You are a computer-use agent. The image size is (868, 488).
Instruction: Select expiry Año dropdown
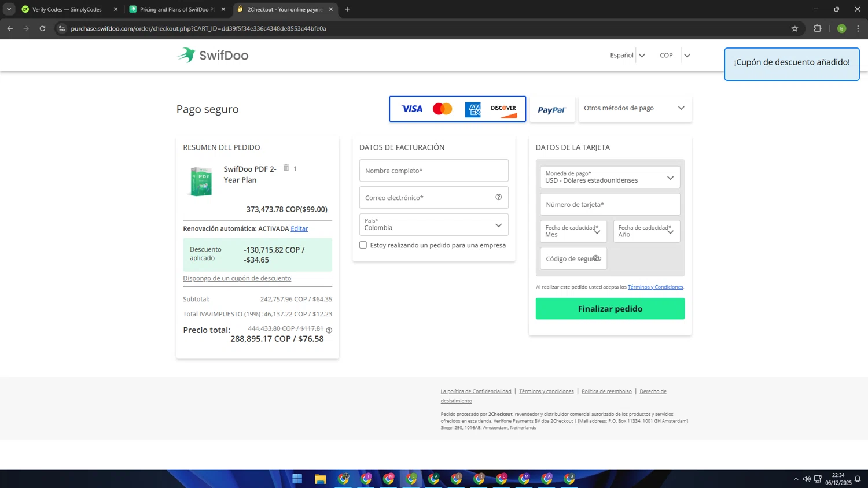pyautogui.click(x=646, y=231)
